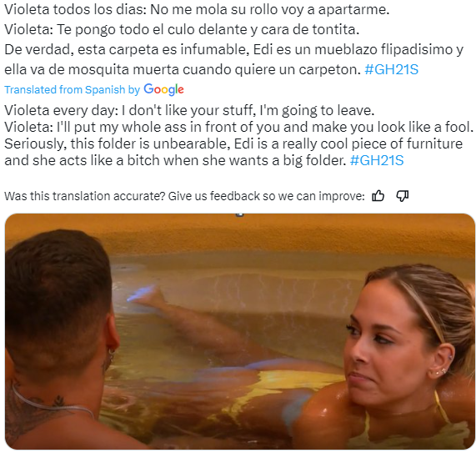Viewport: 476px width, 458px height.
Task: Open #GH21S hashtag in the Spanish text
Action: (x=391, y=69)
